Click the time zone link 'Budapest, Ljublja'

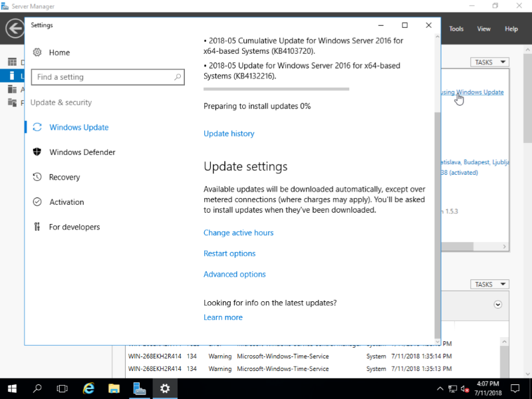pos(475,162)
